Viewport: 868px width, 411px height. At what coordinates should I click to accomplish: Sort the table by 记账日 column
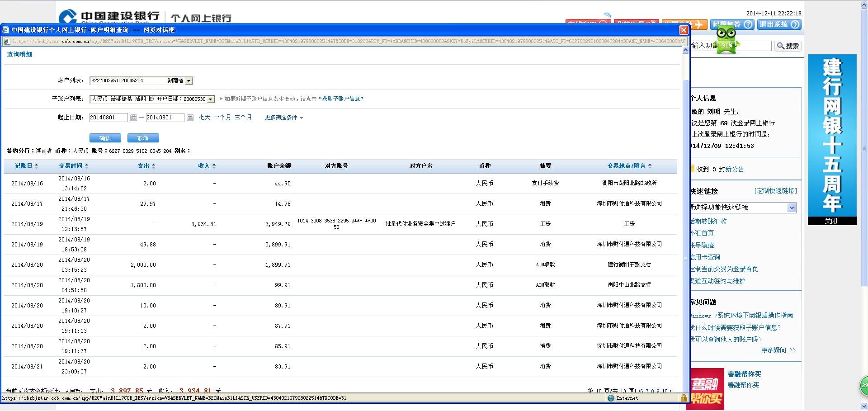tap(26, 166)
